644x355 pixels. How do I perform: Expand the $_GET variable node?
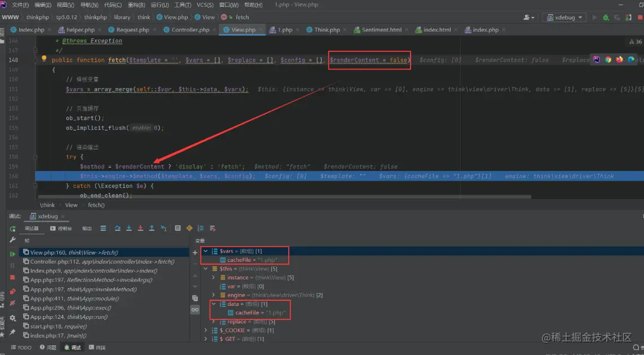point(205,339)
